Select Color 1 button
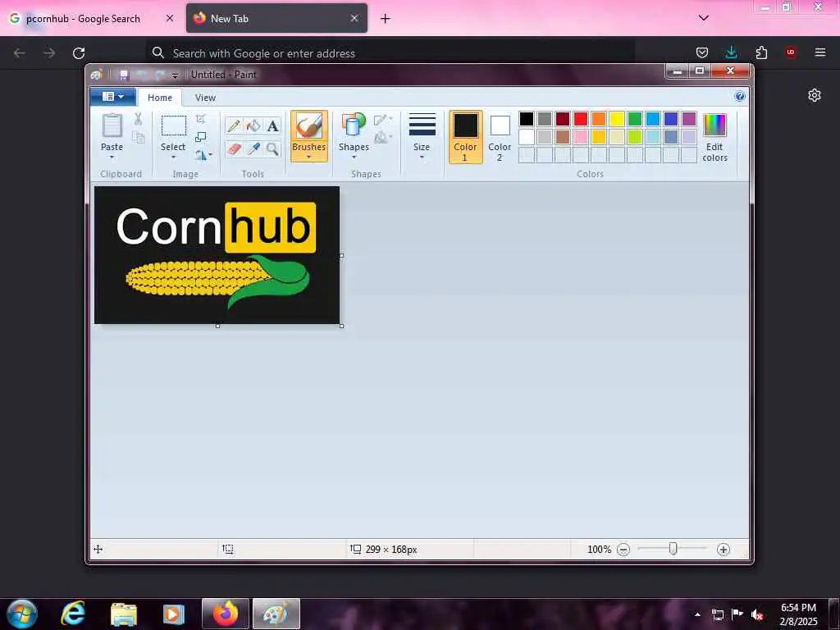The image size is (840, 630). pyautogui.click(x=465, y=137)
